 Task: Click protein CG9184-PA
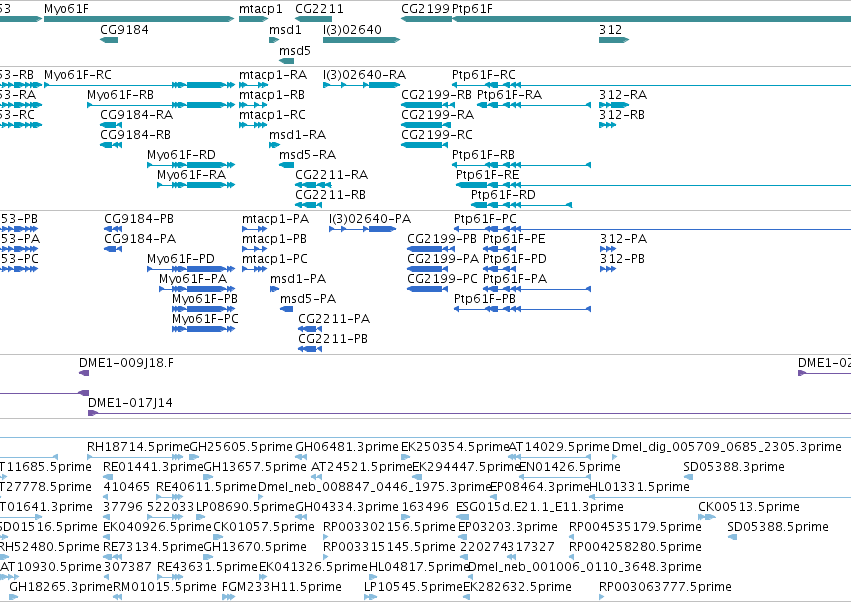(x=113, y=249)
